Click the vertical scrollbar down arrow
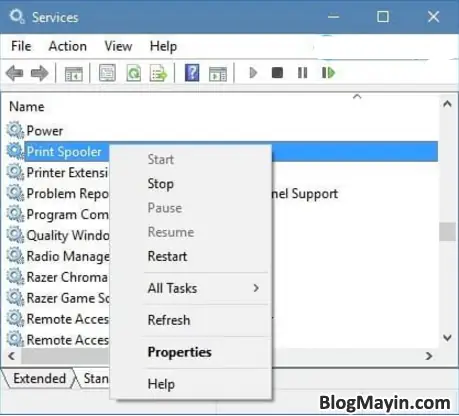This screenshot has height=416, width=459. 447,338
